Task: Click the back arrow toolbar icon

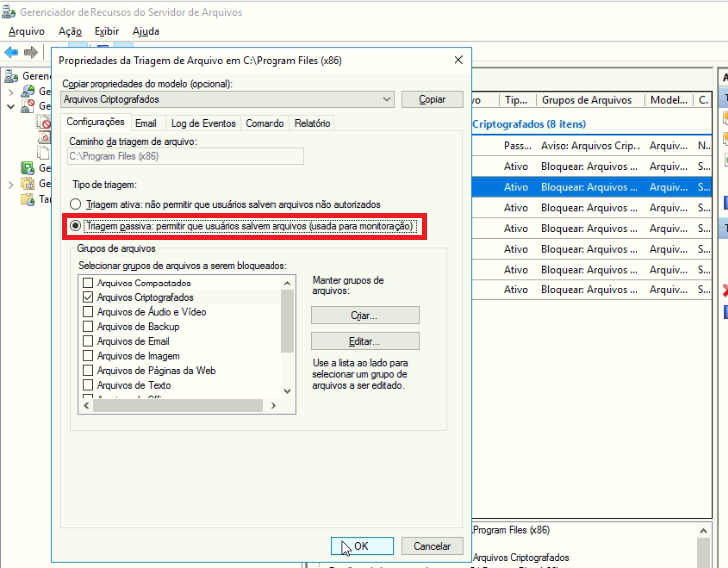Action: click(x=11, y=52)
